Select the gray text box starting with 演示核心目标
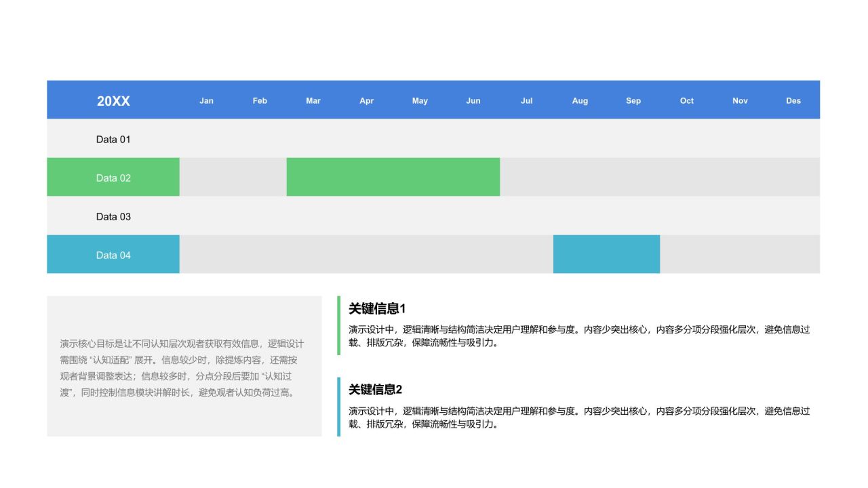Image resolution: width=868 pixels, height=488 pixels. [184, 367]
